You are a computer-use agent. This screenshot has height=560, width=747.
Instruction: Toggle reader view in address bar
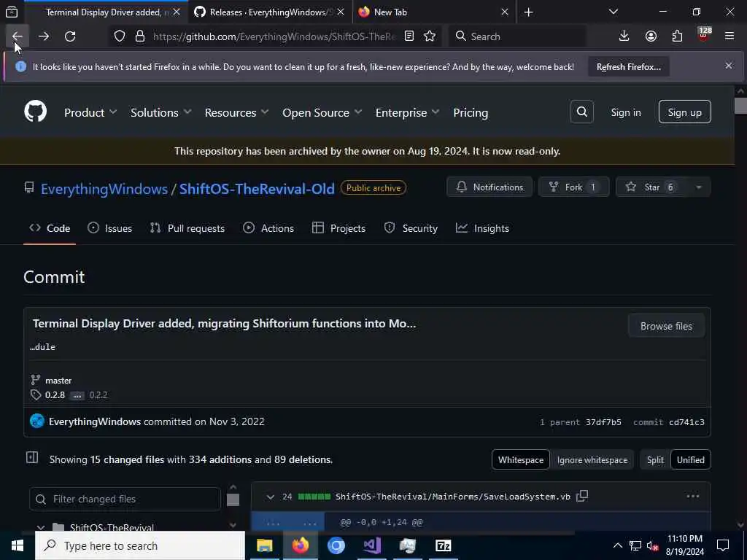(x=409, y=36)
